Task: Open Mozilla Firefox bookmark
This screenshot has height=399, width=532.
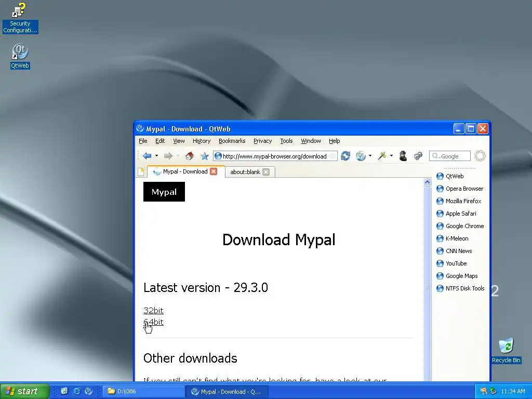Action: [459, 201]
